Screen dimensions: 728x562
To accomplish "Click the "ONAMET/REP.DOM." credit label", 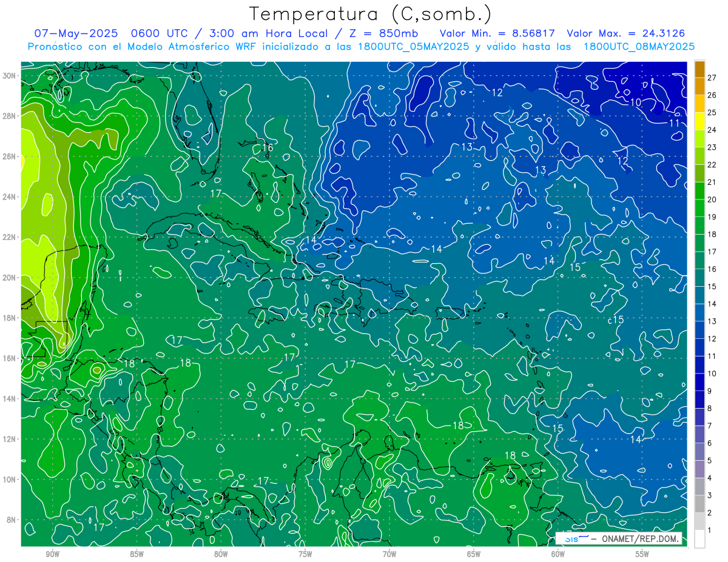I will 640,539.
